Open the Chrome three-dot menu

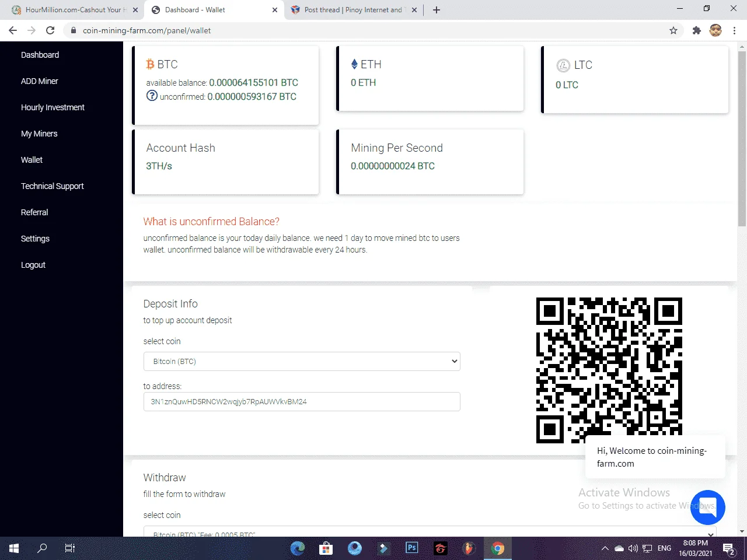[734, 30]
